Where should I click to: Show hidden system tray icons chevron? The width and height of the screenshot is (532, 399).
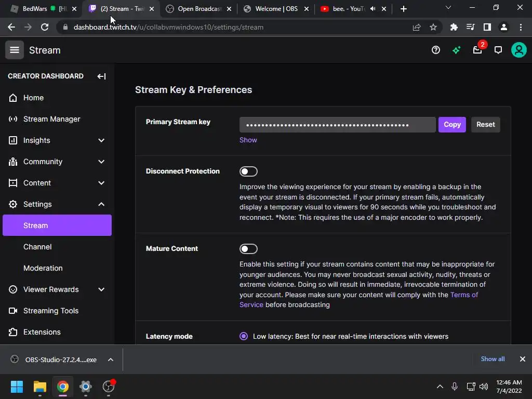(x=440, y=387)
